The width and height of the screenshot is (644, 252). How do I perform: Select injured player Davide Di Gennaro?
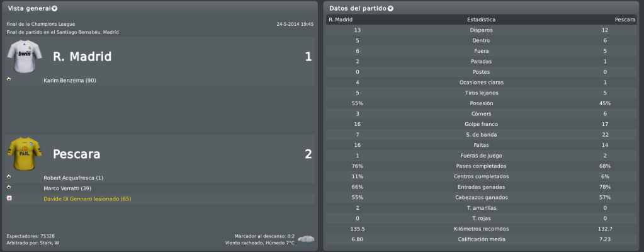(x=88, y=199)
